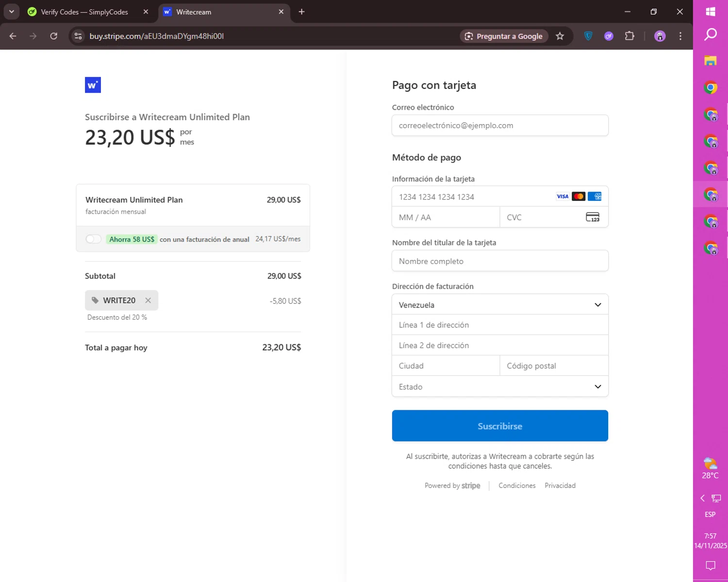Open a new browser tab
728x582 pixels.
[301, 12]
